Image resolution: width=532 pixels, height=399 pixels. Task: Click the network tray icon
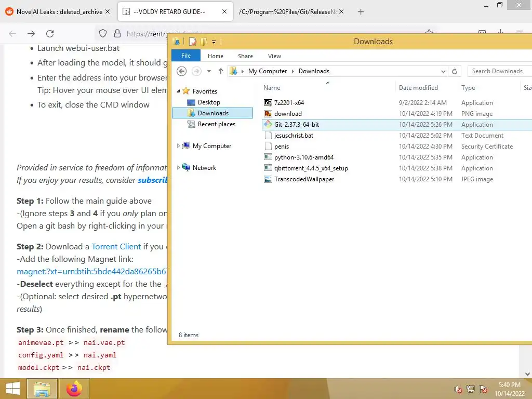471,389
